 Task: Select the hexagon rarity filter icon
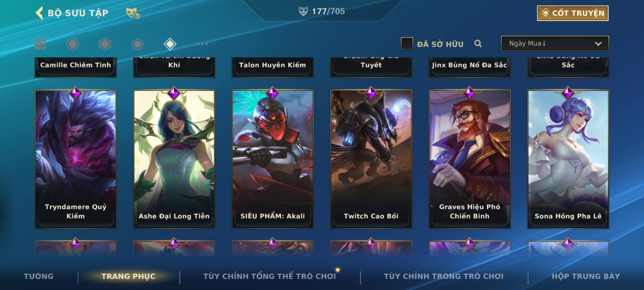(x=105, y=44)
